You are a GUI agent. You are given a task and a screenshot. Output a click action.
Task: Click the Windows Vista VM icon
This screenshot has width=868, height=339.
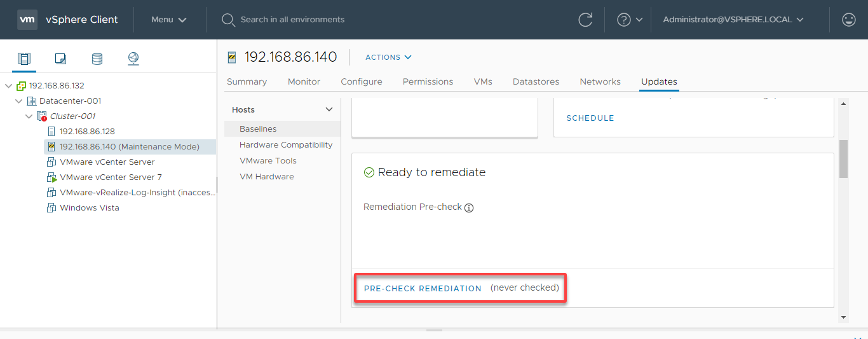tap(52, 208)
